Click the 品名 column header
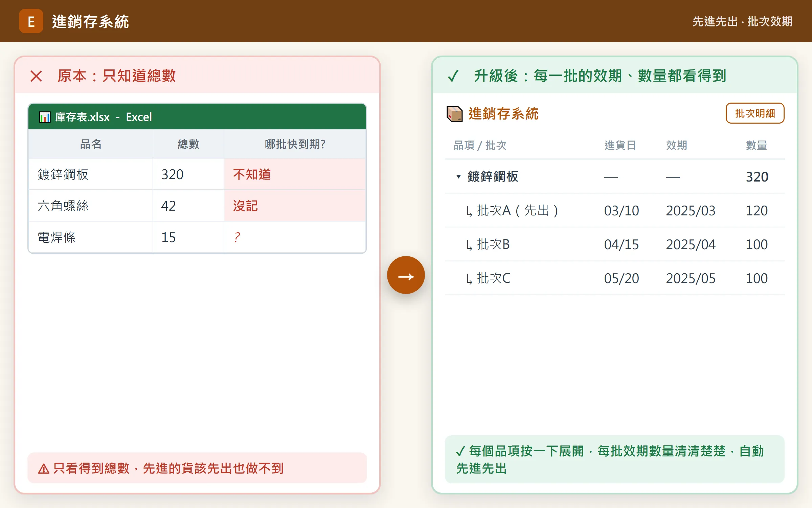 (91, 144)
